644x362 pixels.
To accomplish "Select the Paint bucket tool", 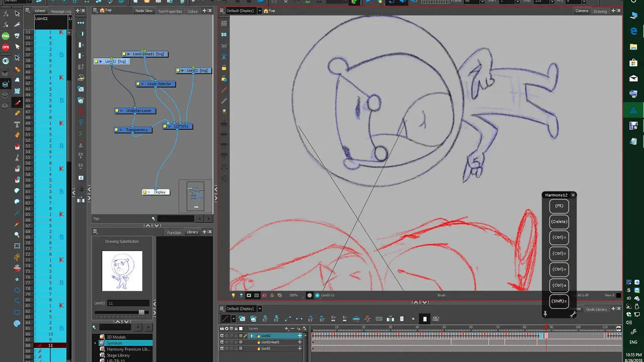I will point(17,146).
